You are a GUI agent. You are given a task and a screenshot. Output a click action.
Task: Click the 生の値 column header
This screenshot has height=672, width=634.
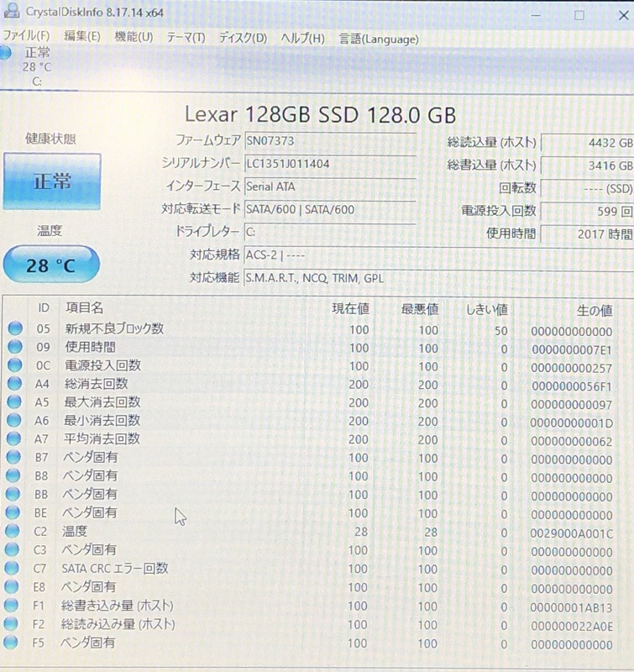595,311
